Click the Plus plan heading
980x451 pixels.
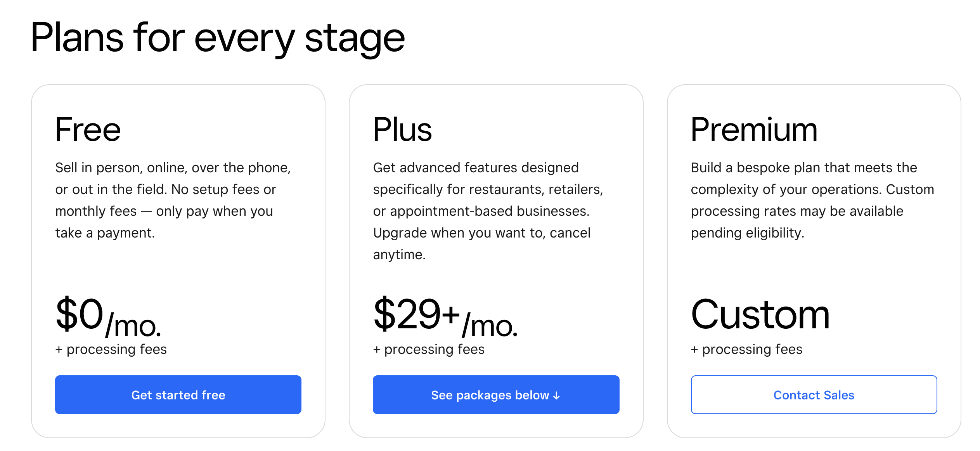(x=403, y=129)
